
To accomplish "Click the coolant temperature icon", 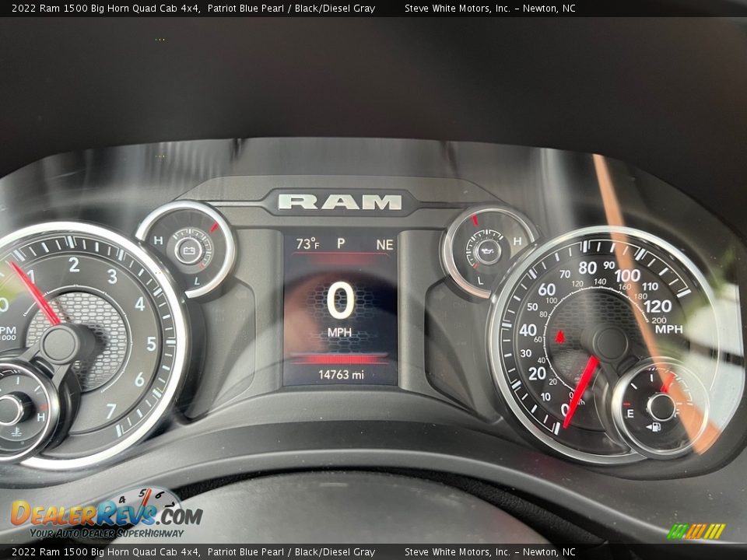I will click(16, 432).
